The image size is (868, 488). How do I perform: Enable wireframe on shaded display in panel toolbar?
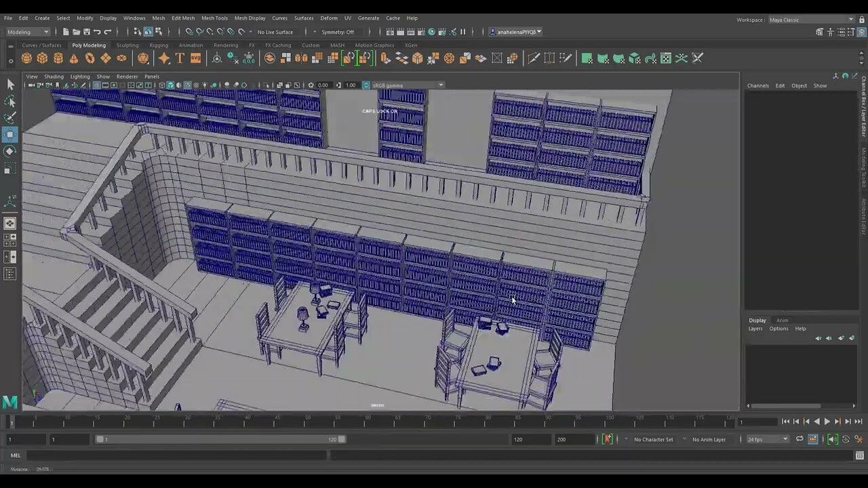click(189, 85)
